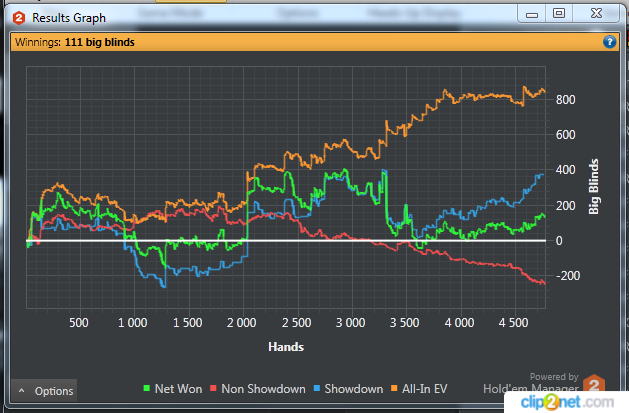
Task: Select the All-In EV legend label
Action: tap(424, 389)
